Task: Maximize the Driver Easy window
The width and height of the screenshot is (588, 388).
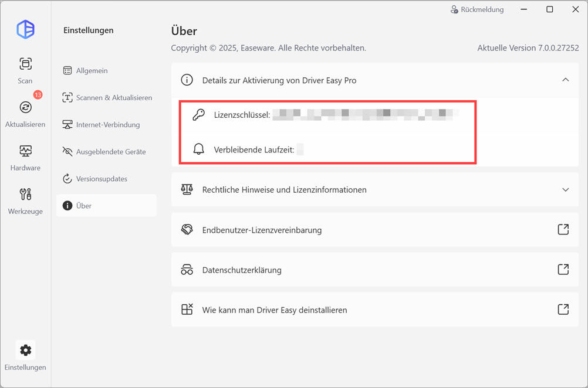Action: 550,9
